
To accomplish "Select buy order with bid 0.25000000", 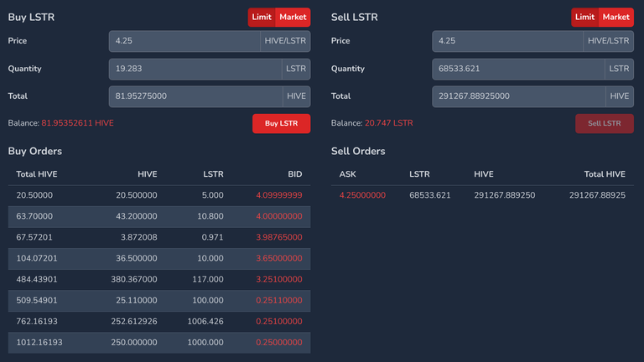I will (x=159, y=343).
